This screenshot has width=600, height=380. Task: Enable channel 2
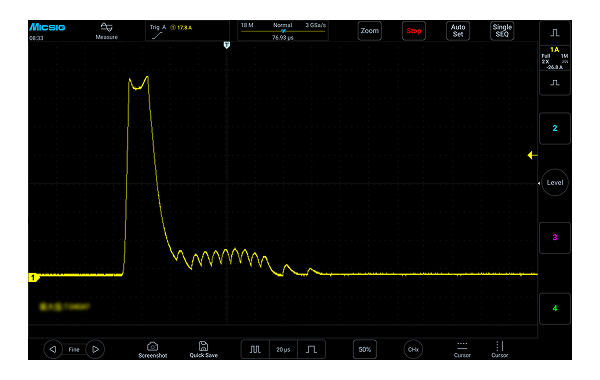click(555, 129)
